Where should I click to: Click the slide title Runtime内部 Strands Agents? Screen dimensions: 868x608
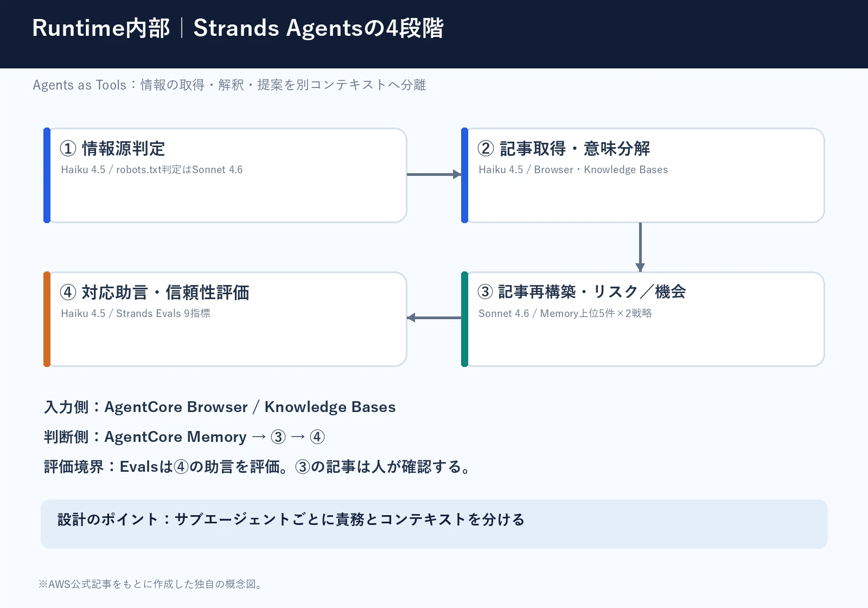pos(238,28)
